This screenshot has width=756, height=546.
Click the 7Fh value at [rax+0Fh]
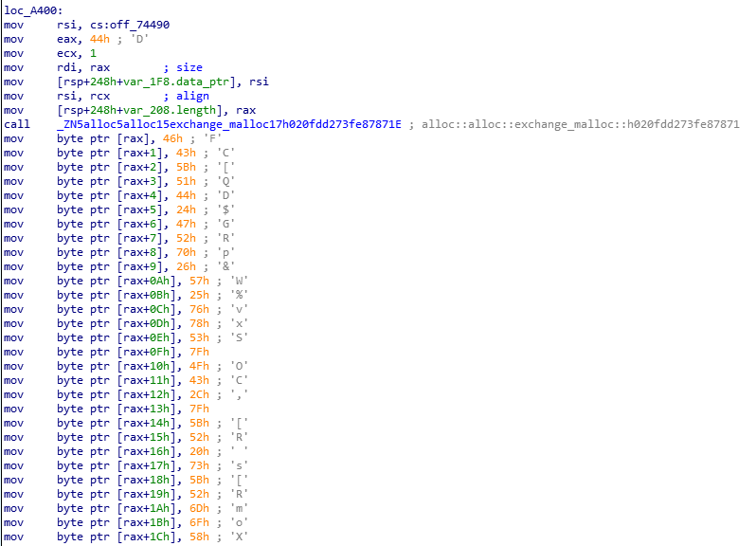point(199,352)
